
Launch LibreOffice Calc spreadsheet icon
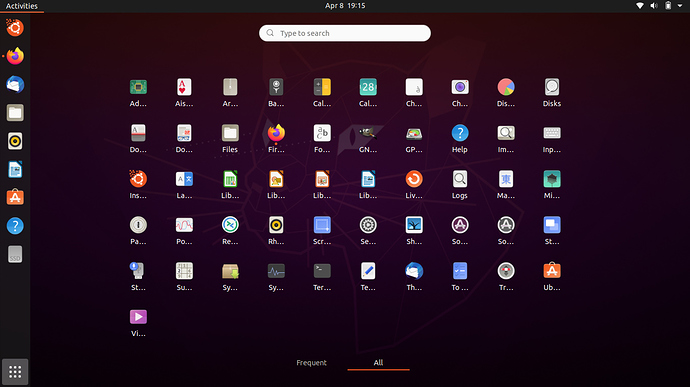tap(230, 179)
